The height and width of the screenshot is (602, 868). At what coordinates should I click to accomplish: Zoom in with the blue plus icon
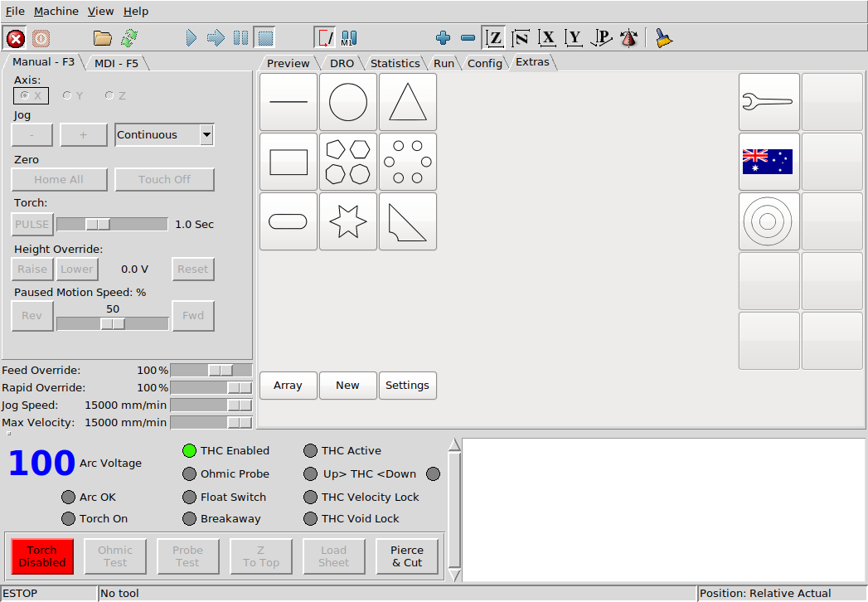tap(443, 38)
